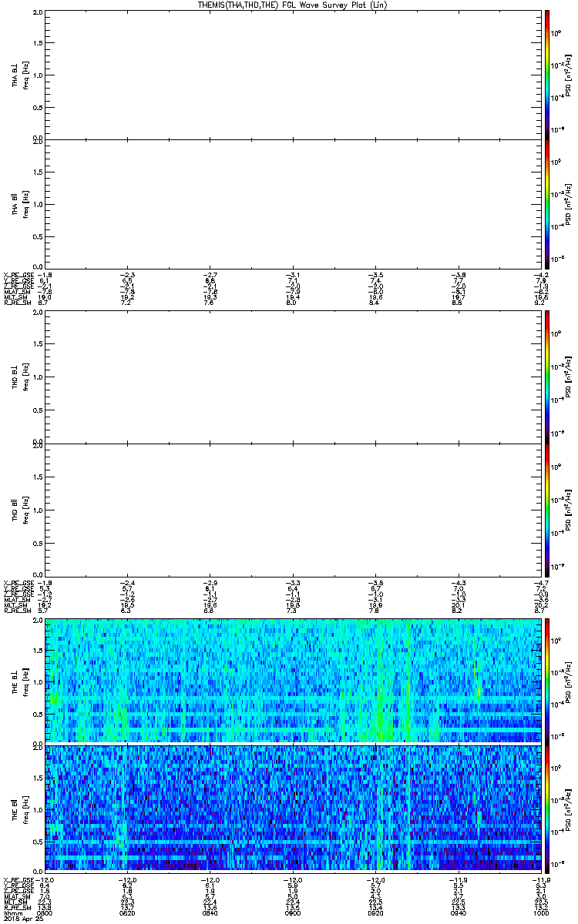This screenshot has height=924, width=578.
Task: Click inside the THE B-perp spectrogram
Action: click(293, 681)
